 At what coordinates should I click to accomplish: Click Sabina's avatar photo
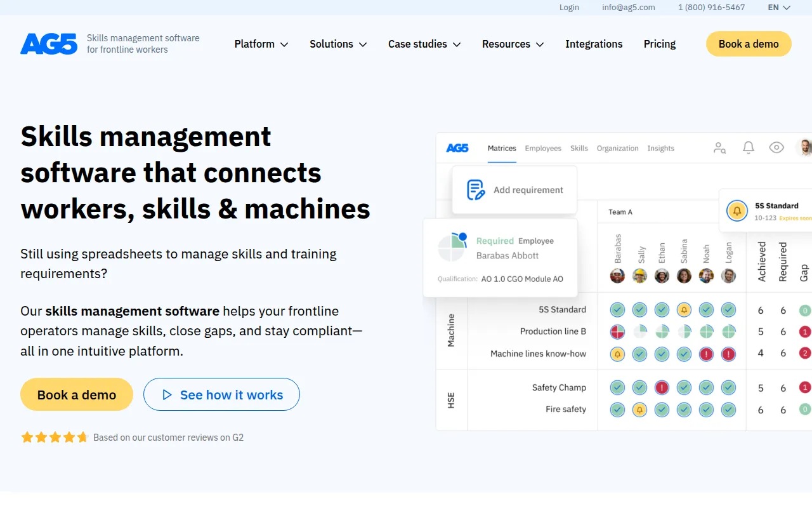pos(684,276)
